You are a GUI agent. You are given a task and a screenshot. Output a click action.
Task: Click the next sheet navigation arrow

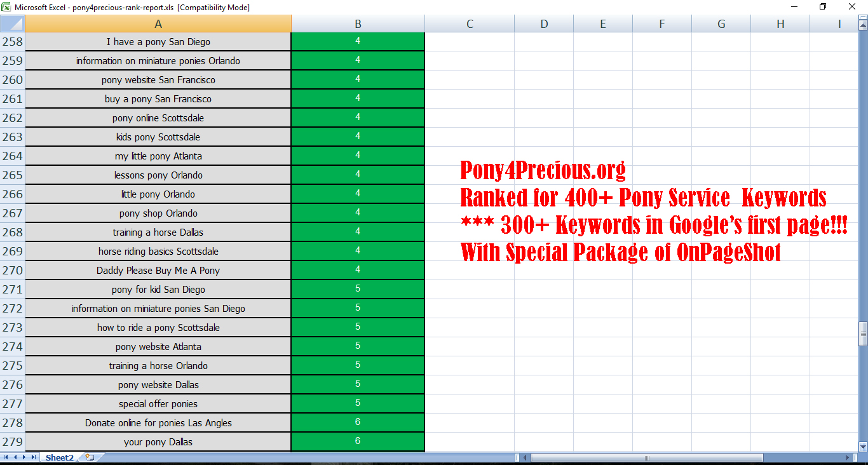pos(24,457)
